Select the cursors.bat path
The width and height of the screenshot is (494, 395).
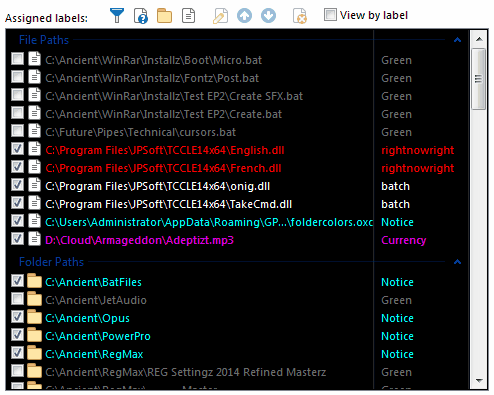point(141,132)
